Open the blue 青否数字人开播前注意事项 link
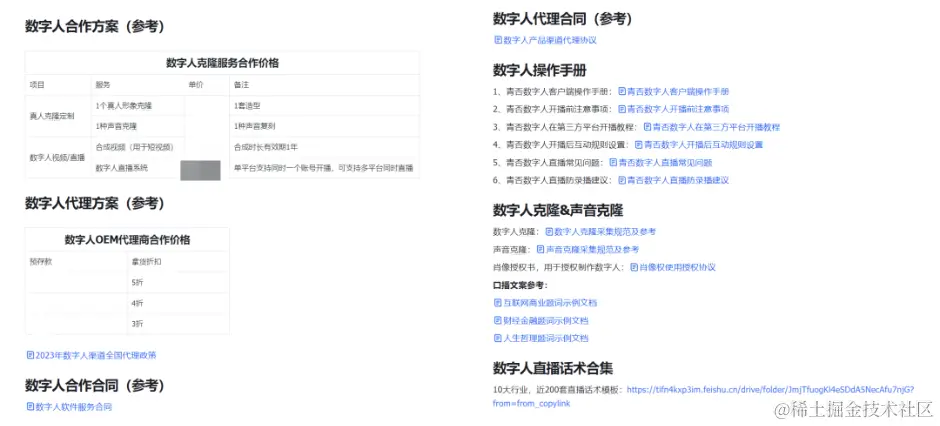 673,109
